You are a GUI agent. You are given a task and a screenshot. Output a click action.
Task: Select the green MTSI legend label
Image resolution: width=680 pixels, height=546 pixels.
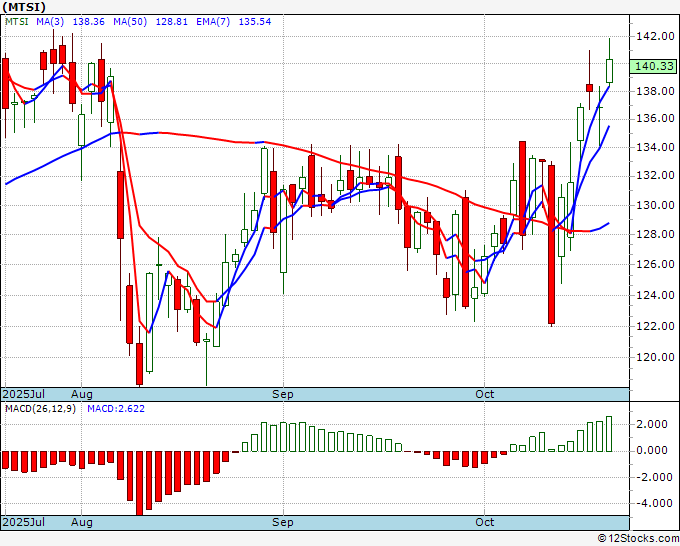(x=16, y=21)
